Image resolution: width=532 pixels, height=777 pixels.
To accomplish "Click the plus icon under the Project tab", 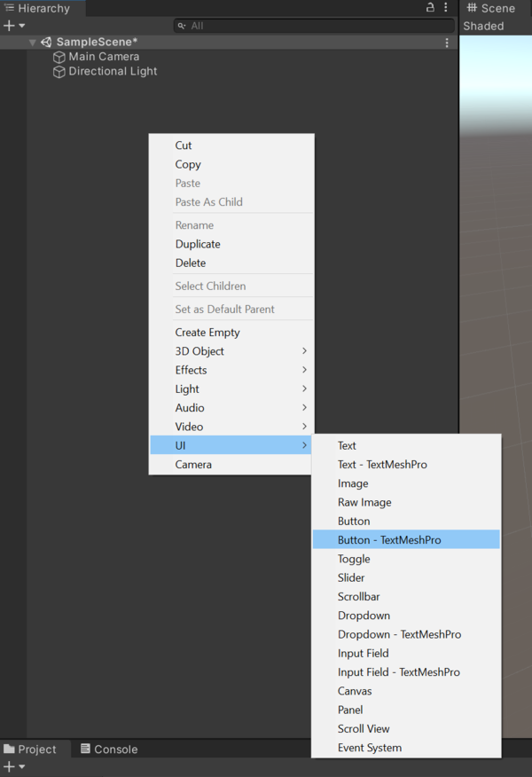I will point(8,767).
